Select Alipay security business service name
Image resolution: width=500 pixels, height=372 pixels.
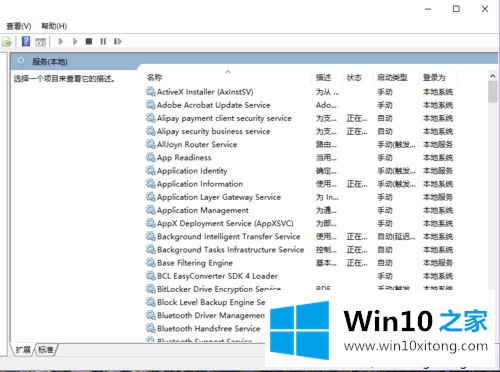click(213, 131)
